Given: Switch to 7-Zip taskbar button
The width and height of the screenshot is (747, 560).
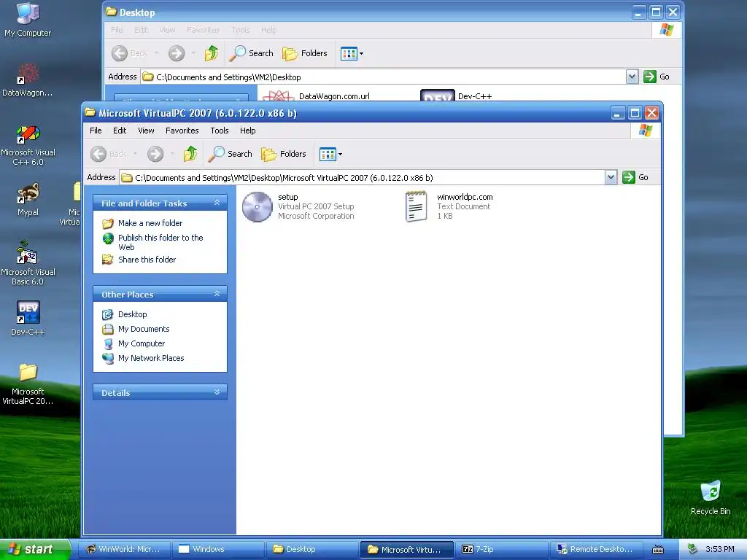Looking at the screenshot, I should (501, 550).
